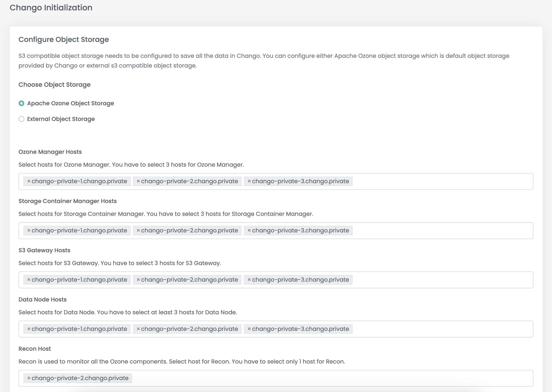
Task: Click the Apache Ozone Object Storage label
Action: 70,103
